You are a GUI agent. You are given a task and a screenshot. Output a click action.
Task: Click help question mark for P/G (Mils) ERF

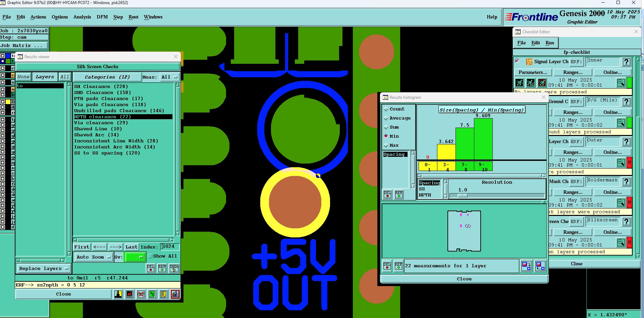coord(626,102)
